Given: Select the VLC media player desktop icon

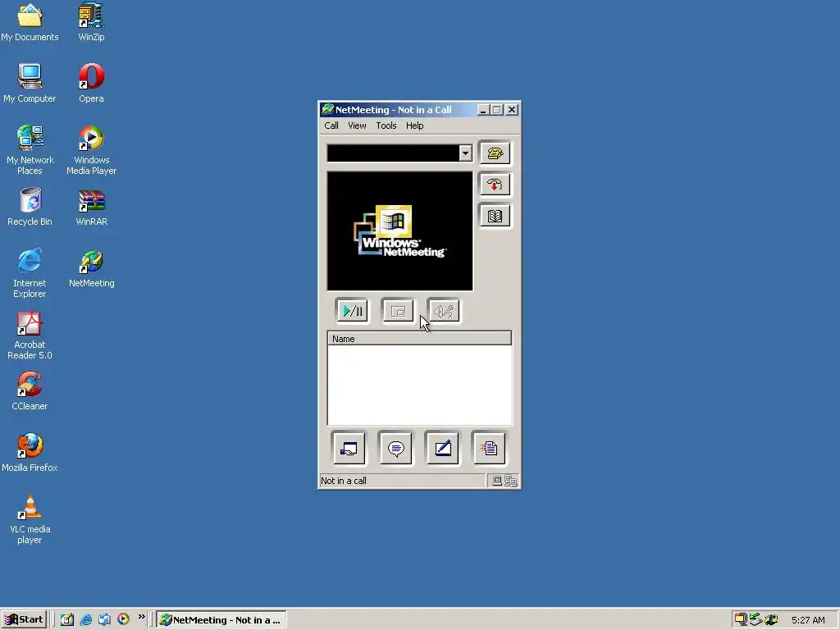Looking at the screenshot, I should tap(30, 519).
